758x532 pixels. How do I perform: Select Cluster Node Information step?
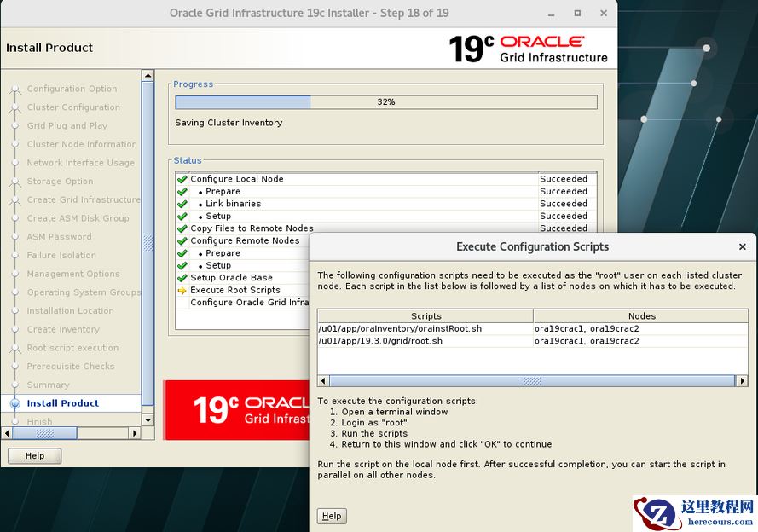pos(82,144)
